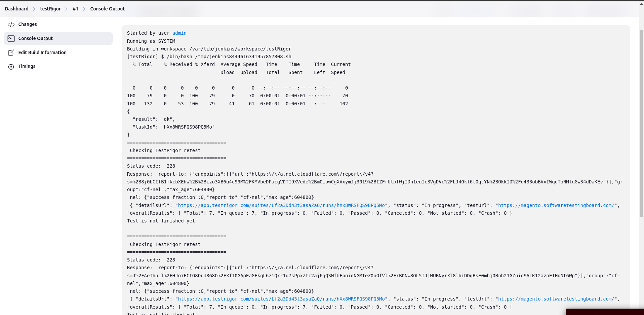Expand the chevron after Dashboard breadcrumb
Viewport: 644px width, 315px height.
click(34, 9)
